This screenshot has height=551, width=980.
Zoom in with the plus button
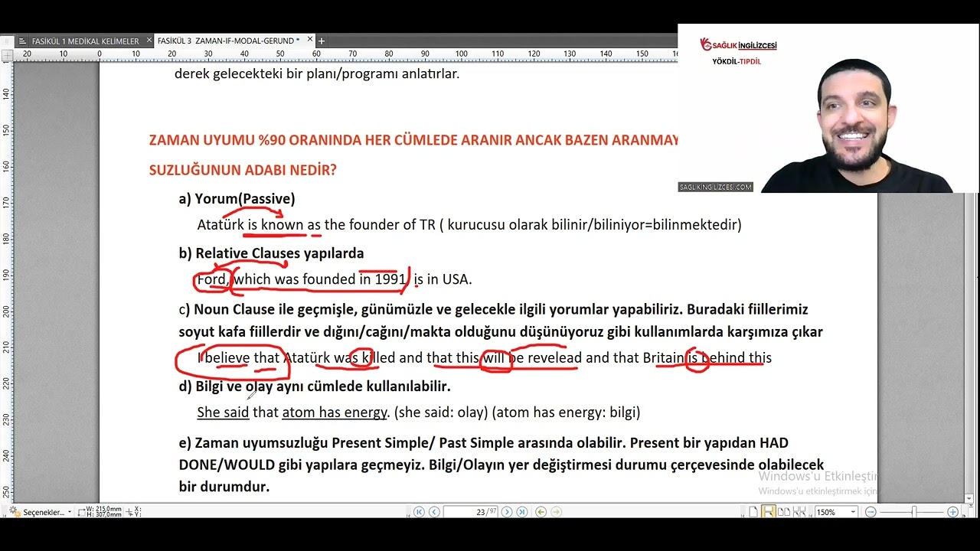(952, 512)
